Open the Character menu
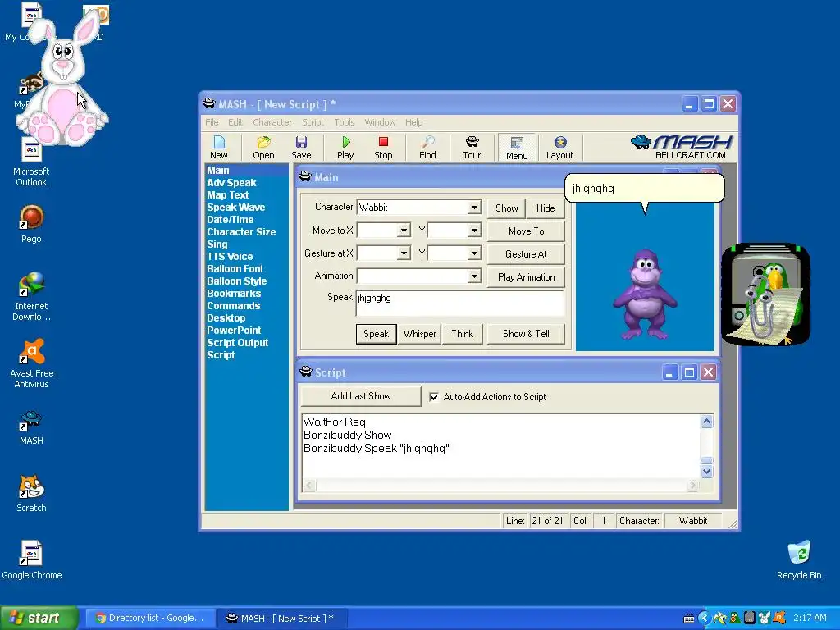Screen dimensions: 840x630 pyautogui.click(x=272, y=122)
